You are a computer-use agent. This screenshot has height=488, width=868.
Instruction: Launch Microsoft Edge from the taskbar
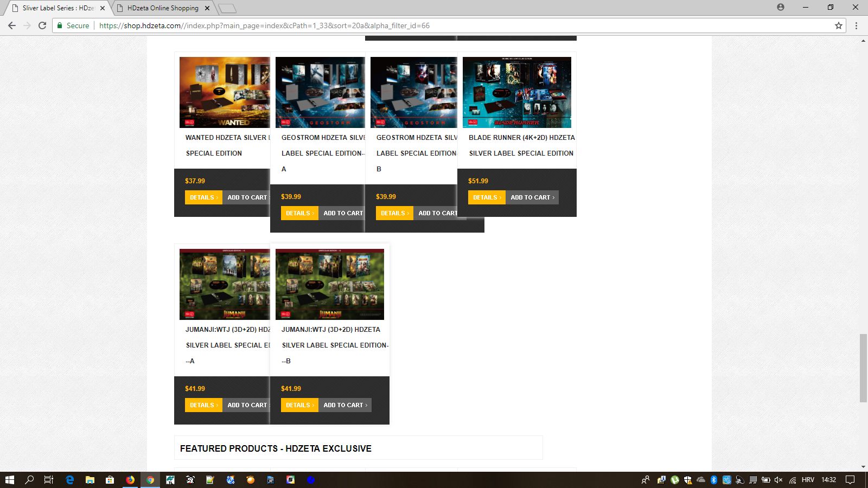[69, 480]
